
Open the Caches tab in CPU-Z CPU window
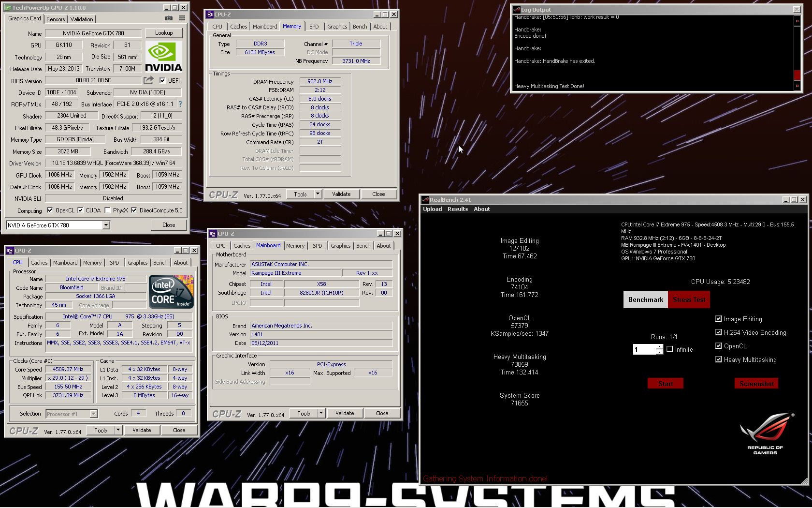(39, 263)
